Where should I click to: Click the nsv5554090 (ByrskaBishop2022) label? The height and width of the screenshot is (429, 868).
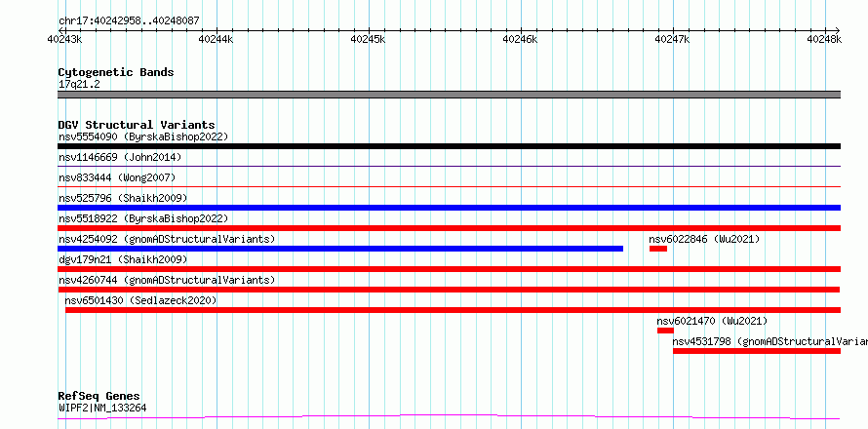(143, 136)
